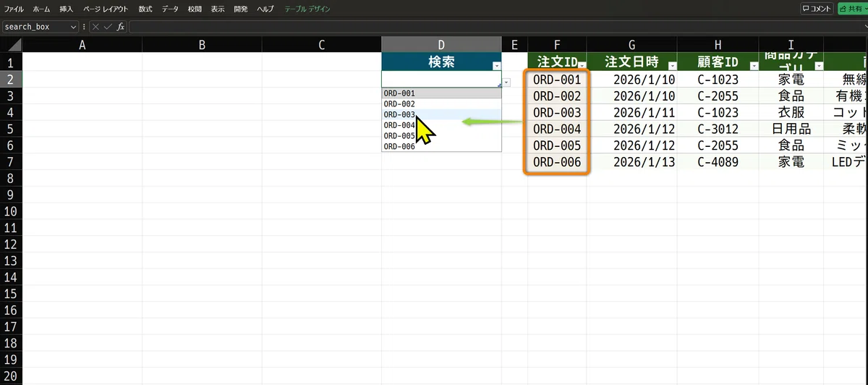The width and height of the screenshot is (868, 385).
Task: Select column C header
Action: click(321, 45)
